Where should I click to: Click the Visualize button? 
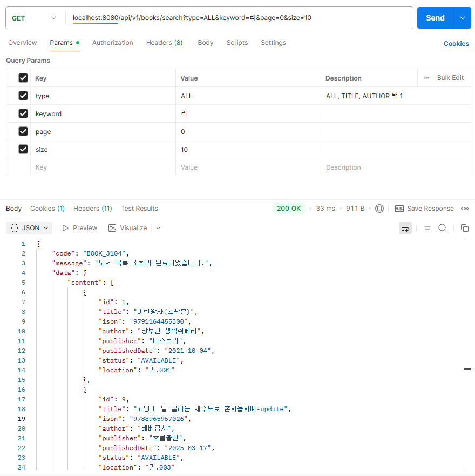pos(128,228)
